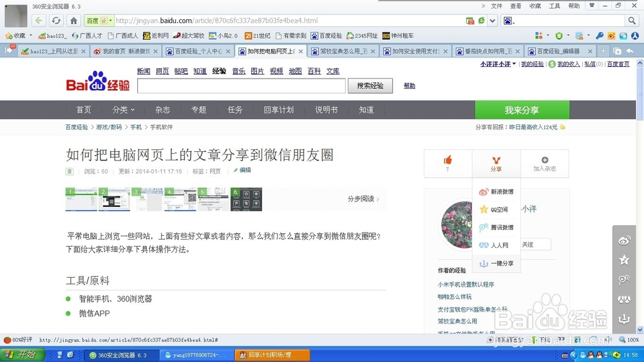The width and height of the screenshot is (644, 362).
Task: Click author link 小米手机设置默认程序
Action: pyautogui.click(x=466, y=284)
